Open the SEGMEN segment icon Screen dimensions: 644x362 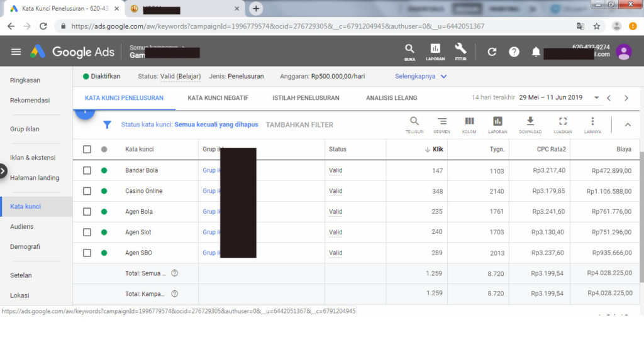(441, 125)
